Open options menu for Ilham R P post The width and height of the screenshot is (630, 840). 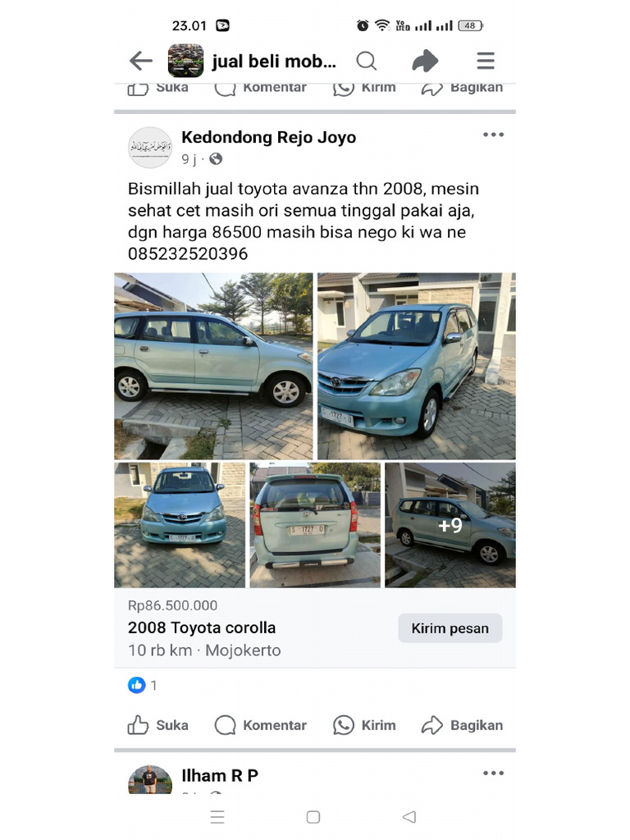(493, 773)
